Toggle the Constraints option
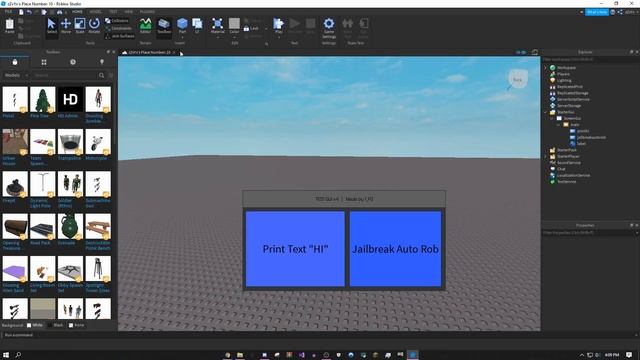640x360 pixels. (x=118, y=28)
